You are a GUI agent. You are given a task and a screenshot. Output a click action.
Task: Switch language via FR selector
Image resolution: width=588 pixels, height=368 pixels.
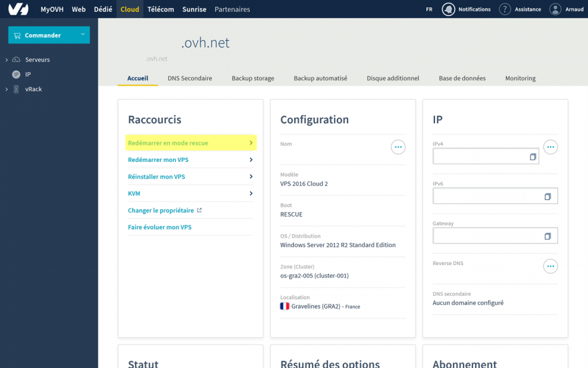(429, 9)
